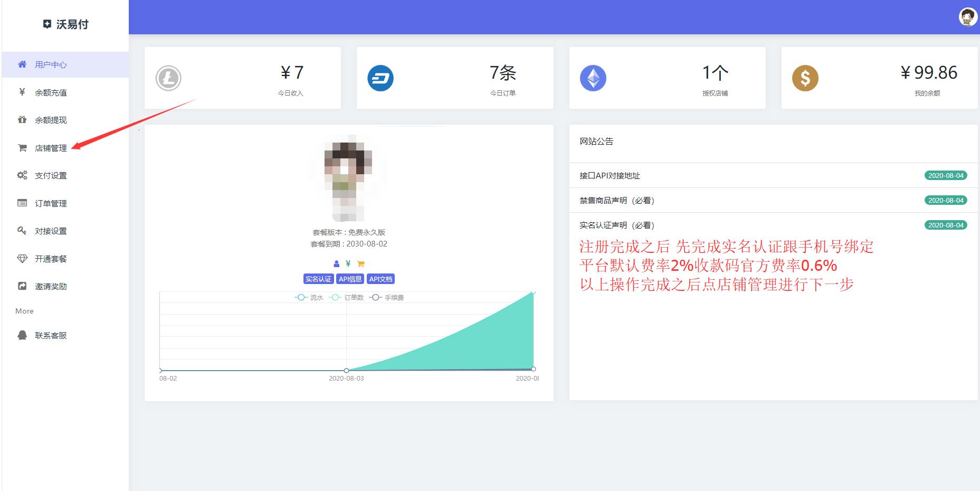Open 支付设置 sidebar menu
This screenshot has width=980, height=491.
click(x=51, y=176)
